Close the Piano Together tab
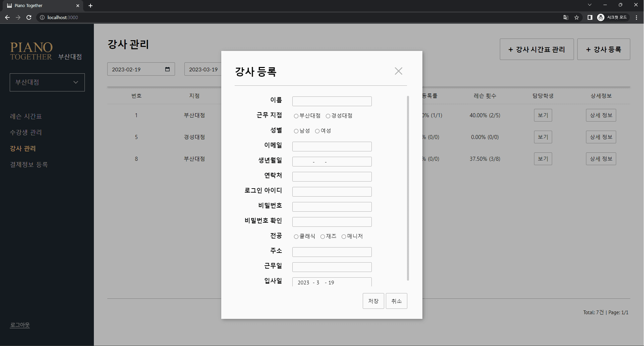Screen dimensions: 644x346 78,6
